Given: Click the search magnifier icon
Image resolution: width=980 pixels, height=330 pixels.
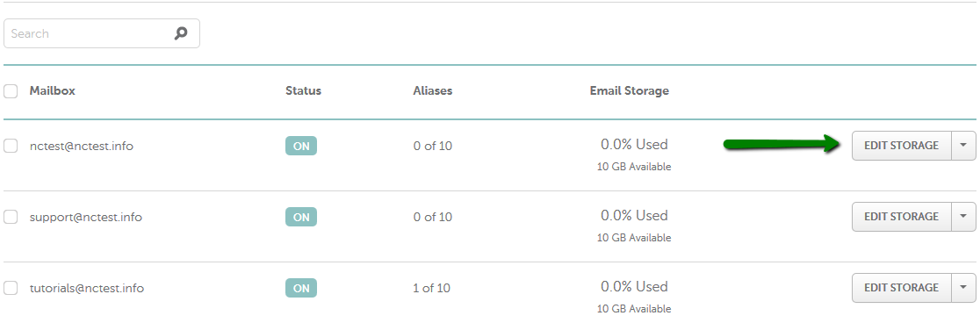Looking at the screenshot, I should coord(181,33).
